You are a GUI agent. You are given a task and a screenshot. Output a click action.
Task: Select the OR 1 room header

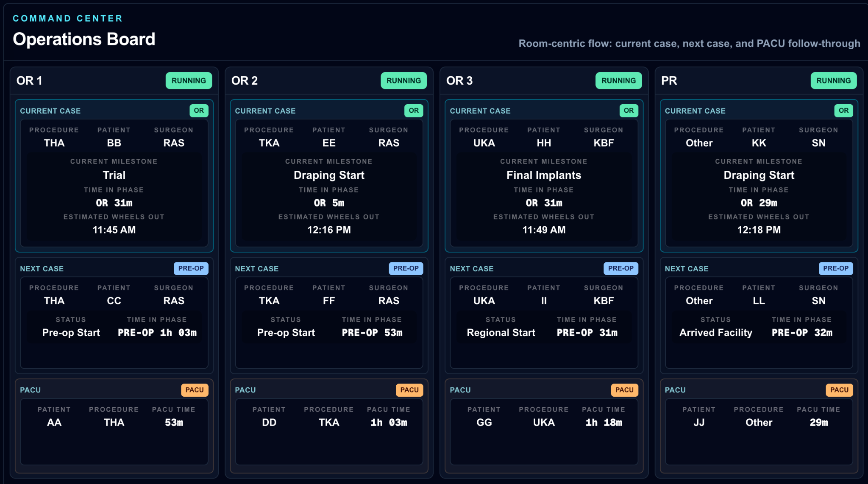tap(114, 81)
